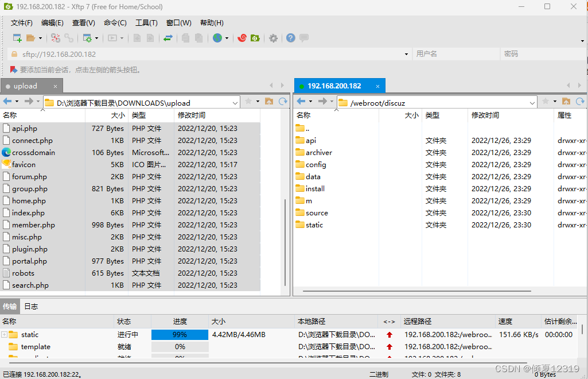The height and width of the screenshot is (379, 588).
Task: Click the speech bubble feedback icon
Action: (x=304, y=38)
